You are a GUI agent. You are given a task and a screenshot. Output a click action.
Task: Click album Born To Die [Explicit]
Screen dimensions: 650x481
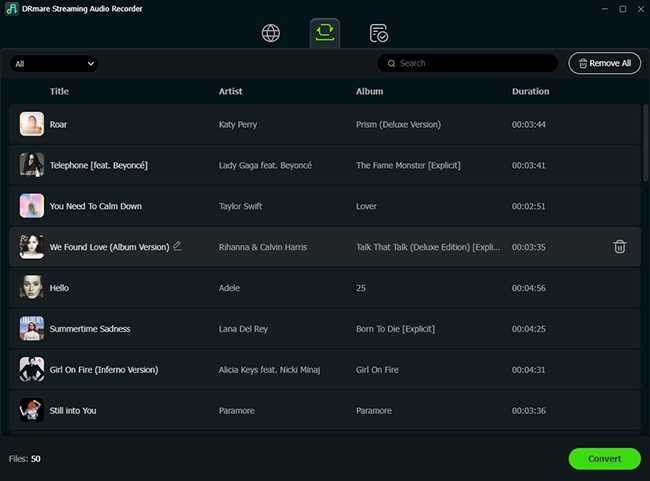395,329
